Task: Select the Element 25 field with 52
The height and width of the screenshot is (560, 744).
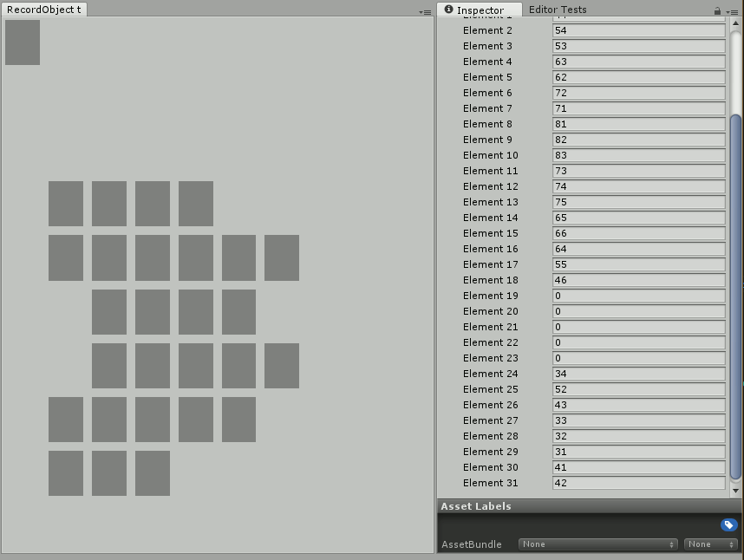Action: 639,390
